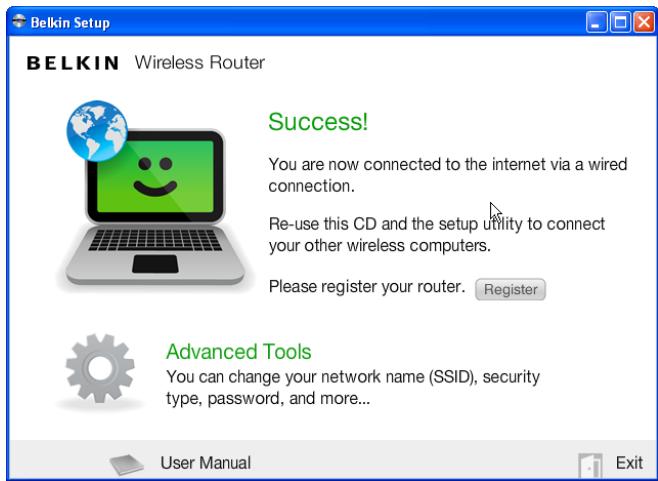The width and height of the screenshot is (658, 481).
Task: Click the Wireless Router header text
Action: [200, 63]
